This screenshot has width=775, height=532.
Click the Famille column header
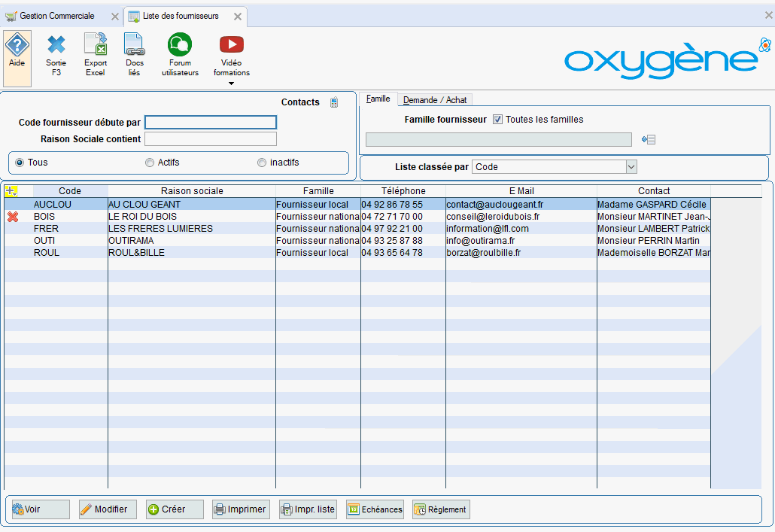point(318,191)
